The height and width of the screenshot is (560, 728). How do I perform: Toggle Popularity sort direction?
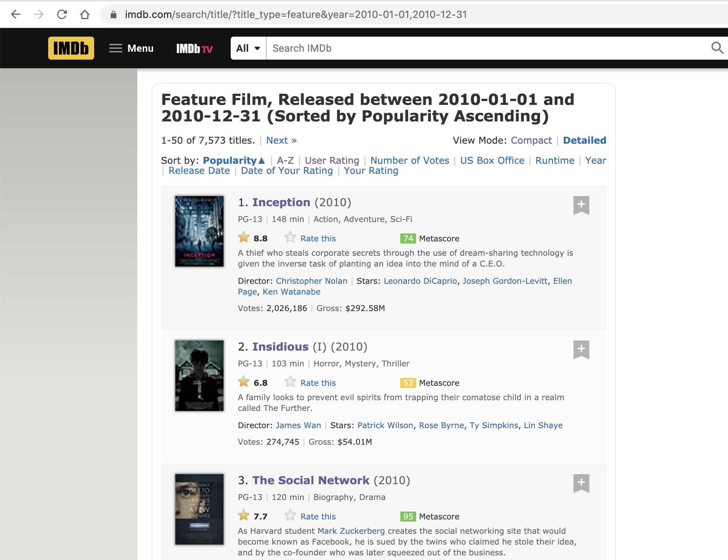(x=234, y=161)
